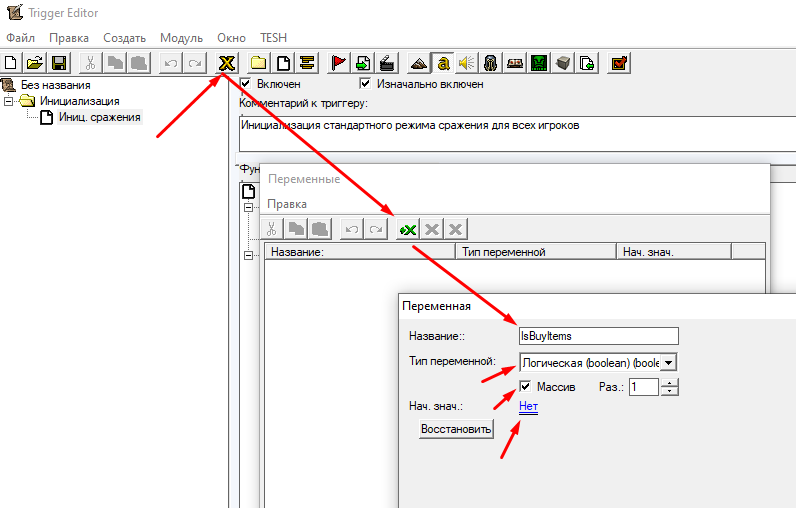Viewport: 796px width, 508px height.
Task: Select the Trigger Editor 'a' module icon
Action: [443, 63]
